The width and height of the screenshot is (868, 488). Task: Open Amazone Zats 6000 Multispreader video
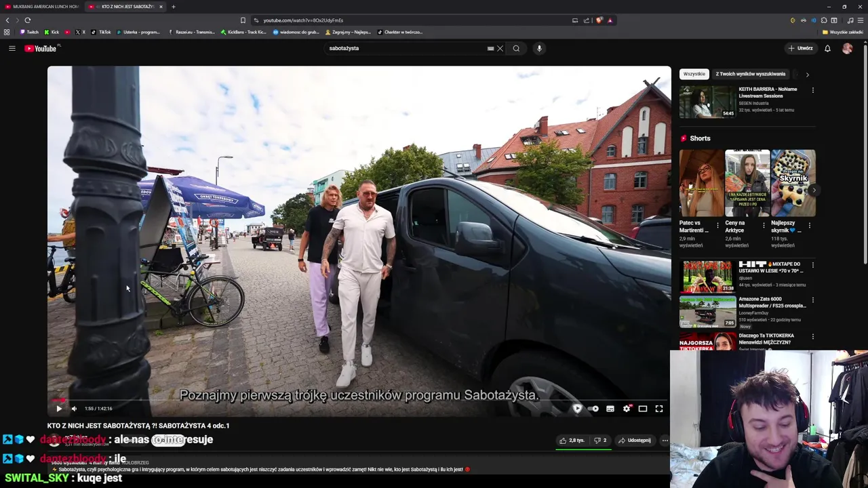pyautogui.click(x=707, y=312)
